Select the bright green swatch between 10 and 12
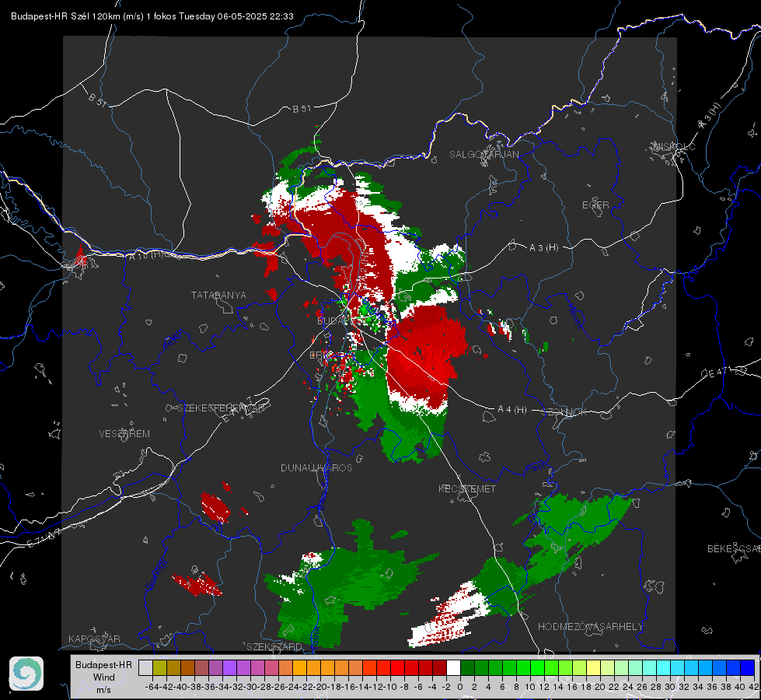This screenshot has height=700, width=761. coord(537,668)
